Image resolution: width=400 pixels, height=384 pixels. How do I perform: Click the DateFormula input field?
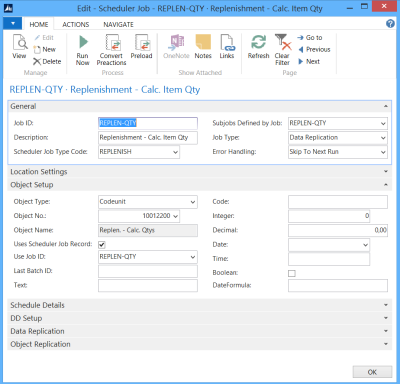pos(338,286)
